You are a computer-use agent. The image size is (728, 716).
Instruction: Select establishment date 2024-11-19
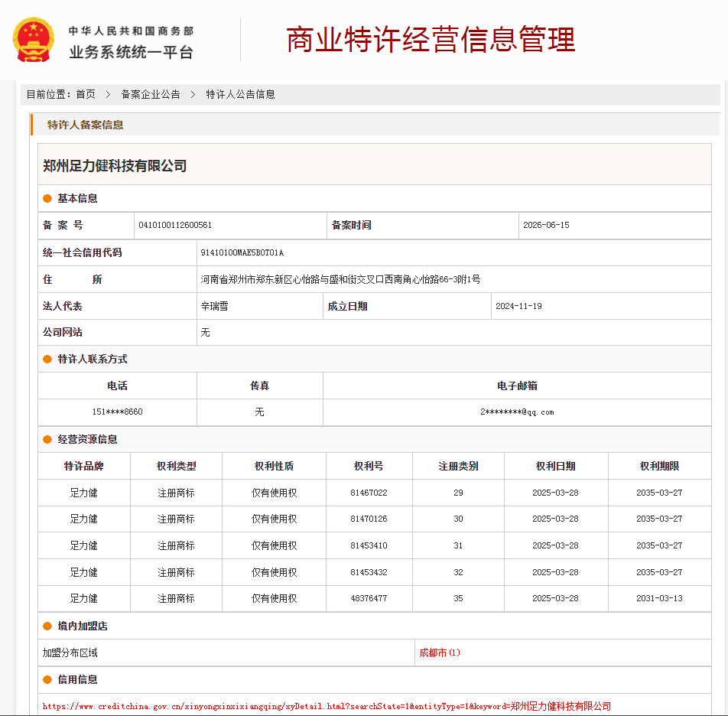pos(518,307)
